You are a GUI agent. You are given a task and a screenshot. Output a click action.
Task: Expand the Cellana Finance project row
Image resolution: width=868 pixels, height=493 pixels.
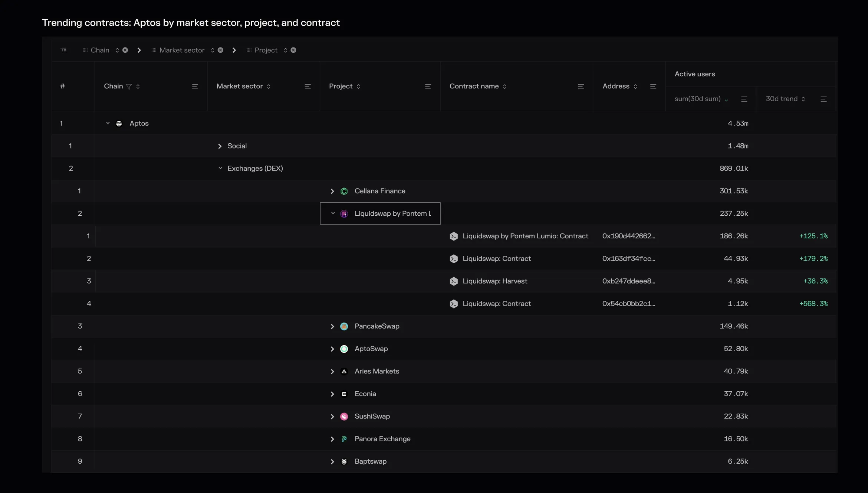pyautogui.click(x=332, y=191)
